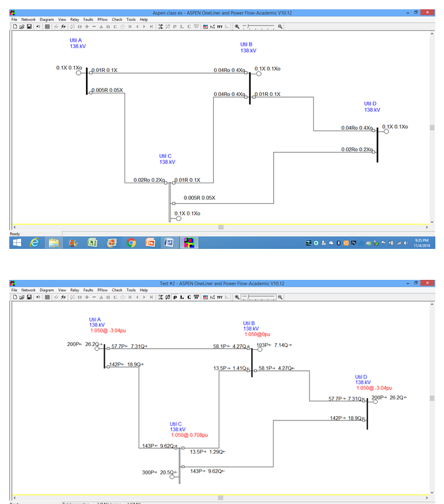Click double lightning fault icon in Test #2
Screen dimensions: 444x504
[63, 297]
